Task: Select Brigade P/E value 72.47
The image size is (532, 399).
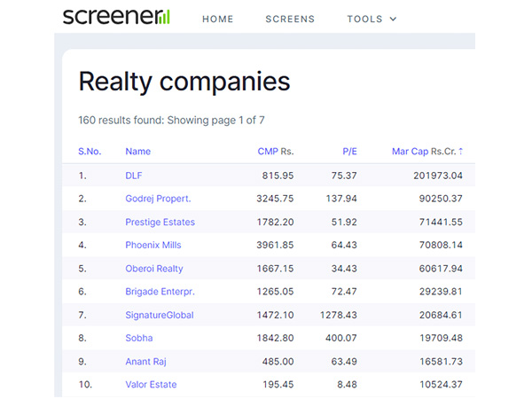Action: pyautogui.click(x=344, y=292)
